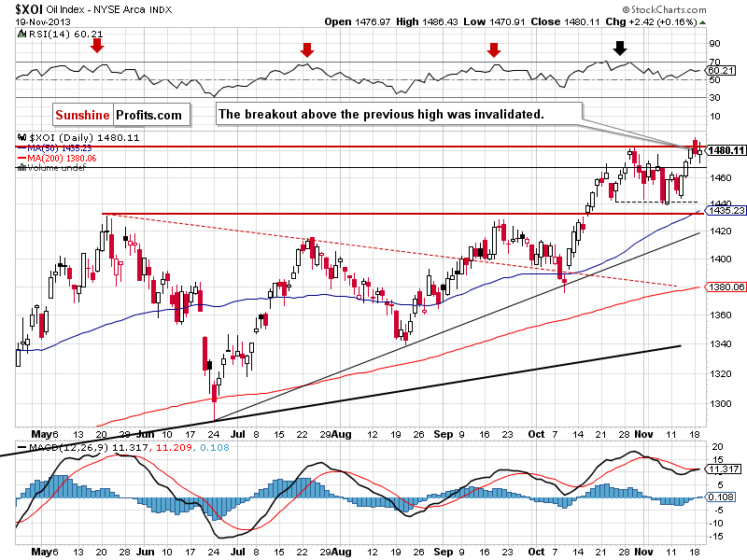Click the red 1380.06 MA value tag
Viewport: 747px width, 560px height.
(725, 287)
